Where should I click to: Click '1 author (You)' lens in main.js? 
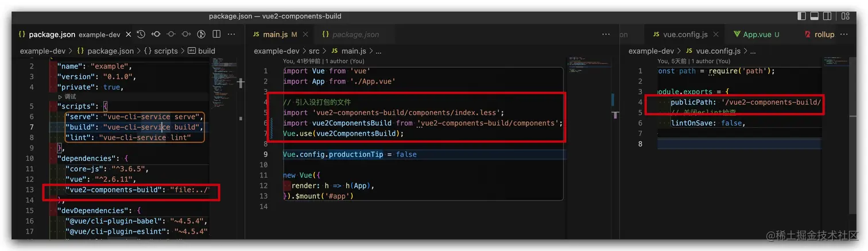point(344,61)
